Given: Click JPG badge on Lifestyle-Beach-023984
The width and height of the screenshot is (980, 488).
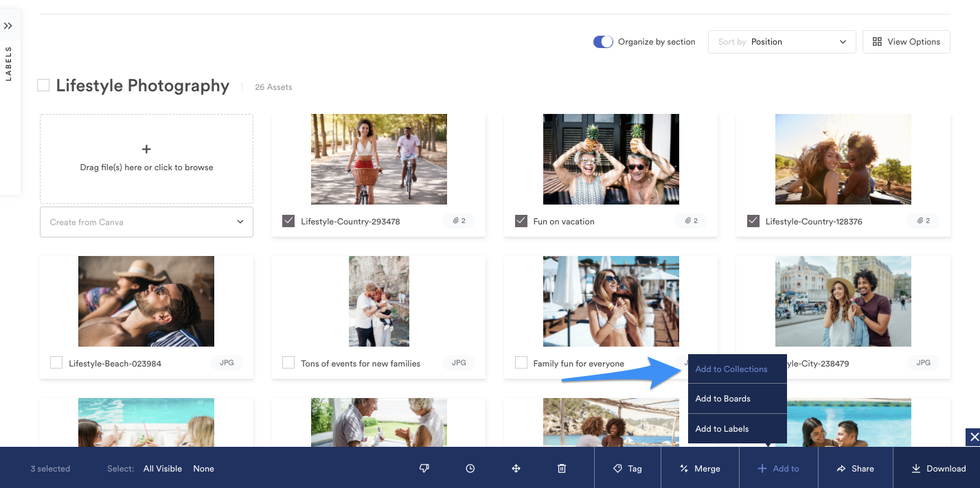Looking at the screenshot, I should [x=227, y=363].
